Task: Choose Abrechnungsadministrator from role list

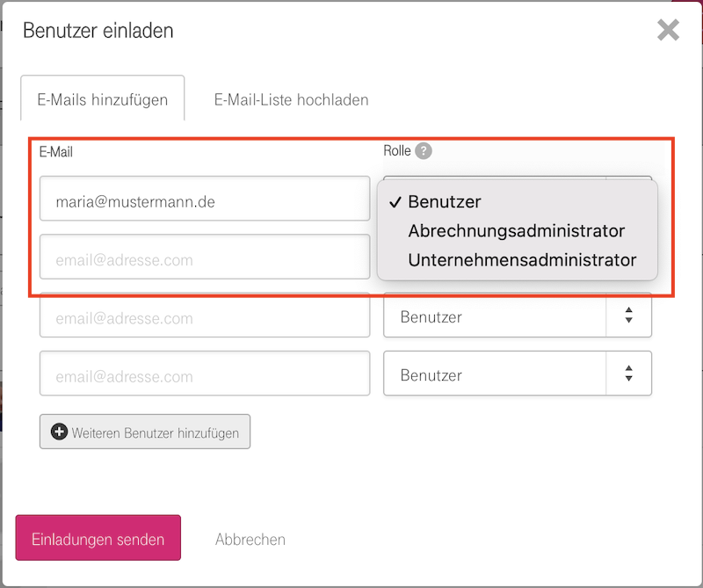Action: (x=516, y=231)
